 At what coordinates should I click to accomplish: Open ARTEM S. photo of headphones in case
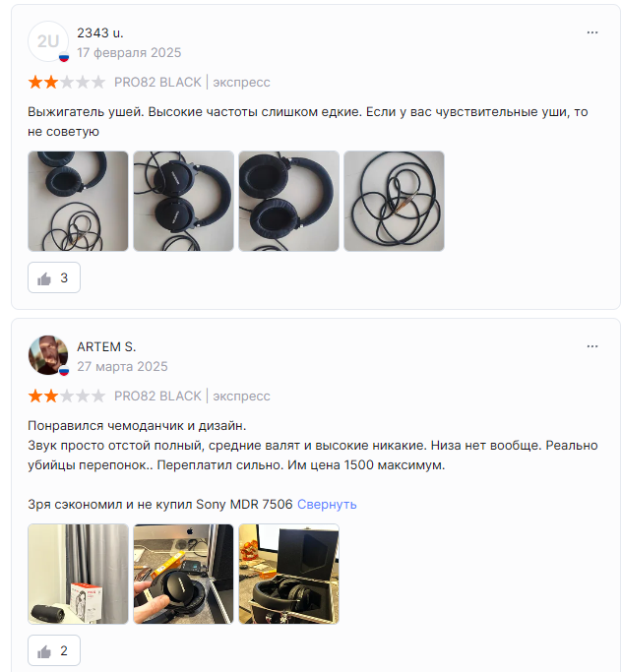click(289, 574)
